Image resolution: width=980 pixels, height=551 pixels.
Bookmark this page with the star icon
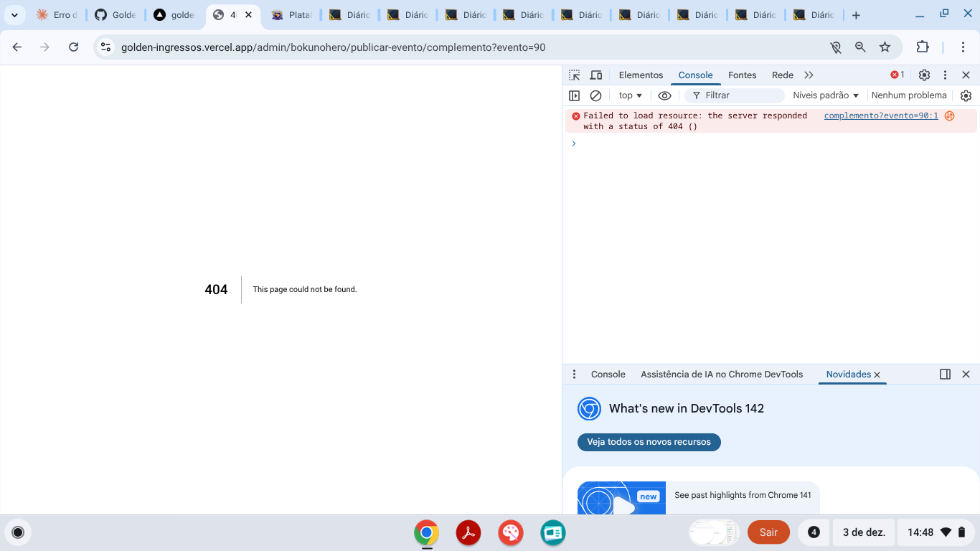[x=885, y=47]
